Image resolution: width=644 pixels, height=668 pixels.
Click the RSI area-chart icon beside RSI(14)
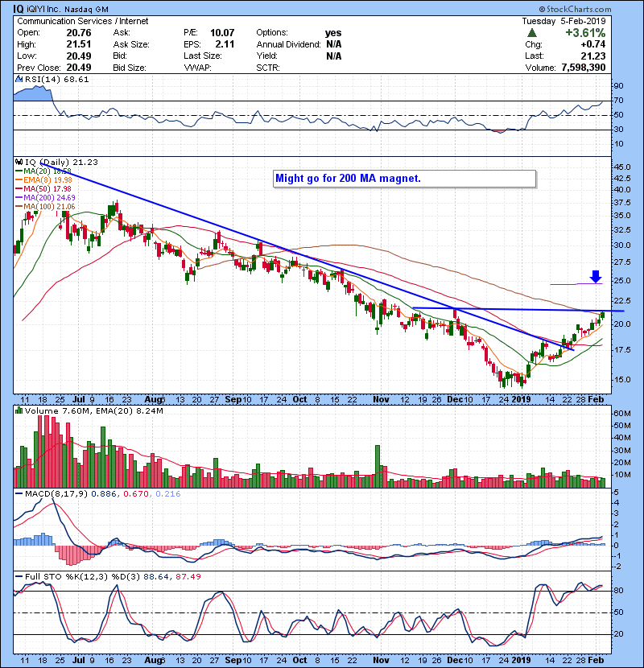point(19,79)
